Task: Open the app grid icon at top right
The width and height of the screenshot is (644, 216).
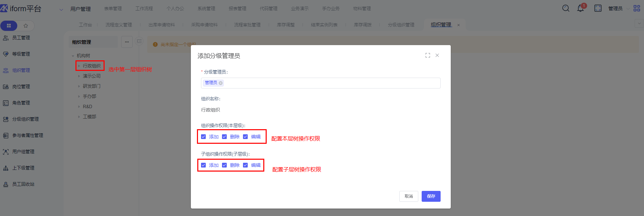Action: tap(637, 8)
